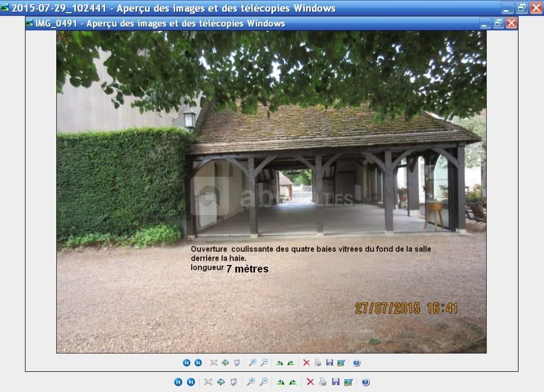Screen dimensions: 544x392
Task: Close the IMG_0491 viewer window
Action: point(511,23)
